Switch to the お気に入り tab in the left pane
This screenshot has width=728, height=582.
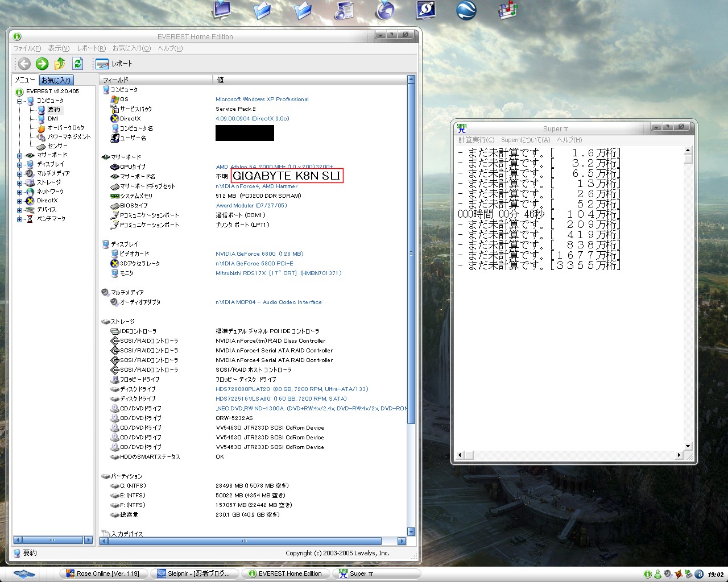coord(56,81)
